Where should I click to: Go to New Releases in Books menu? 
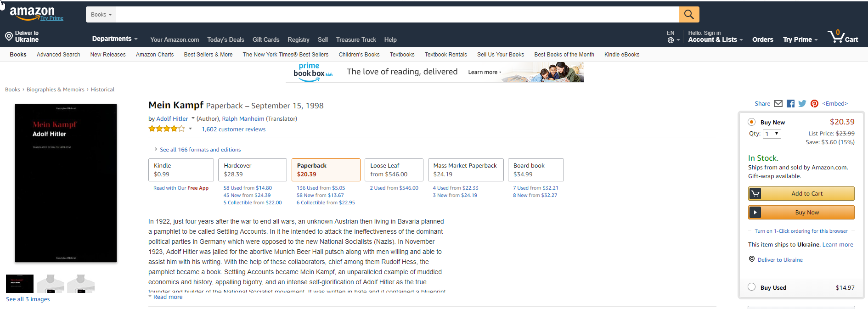[x=108, y=55]
